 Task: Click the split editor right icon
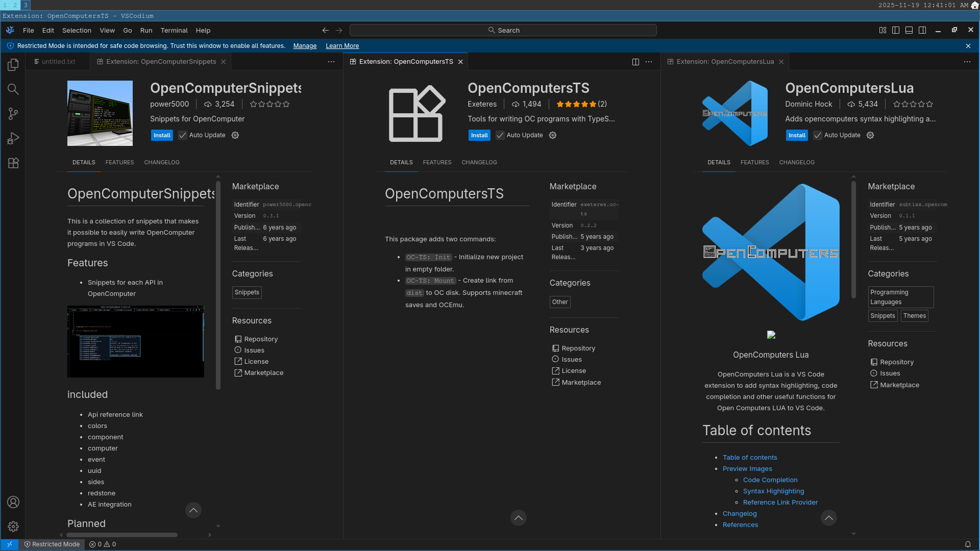(635, 62)
